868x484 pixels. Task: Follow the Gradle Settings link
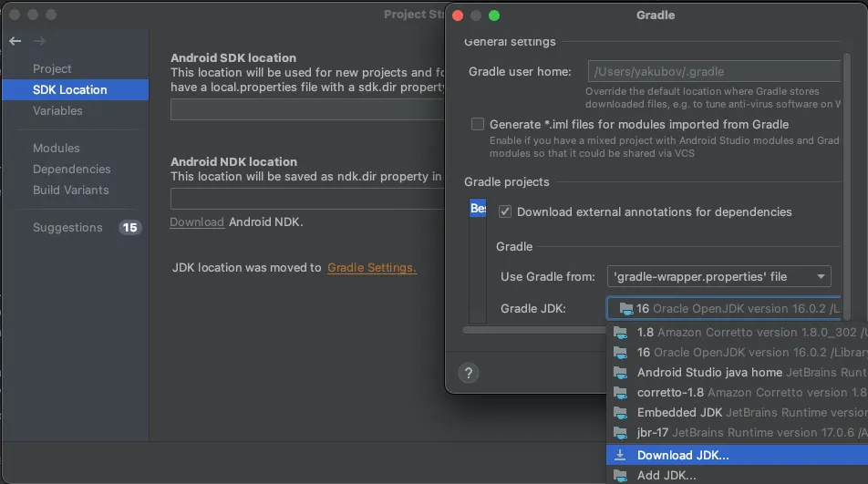click(371, 268)
